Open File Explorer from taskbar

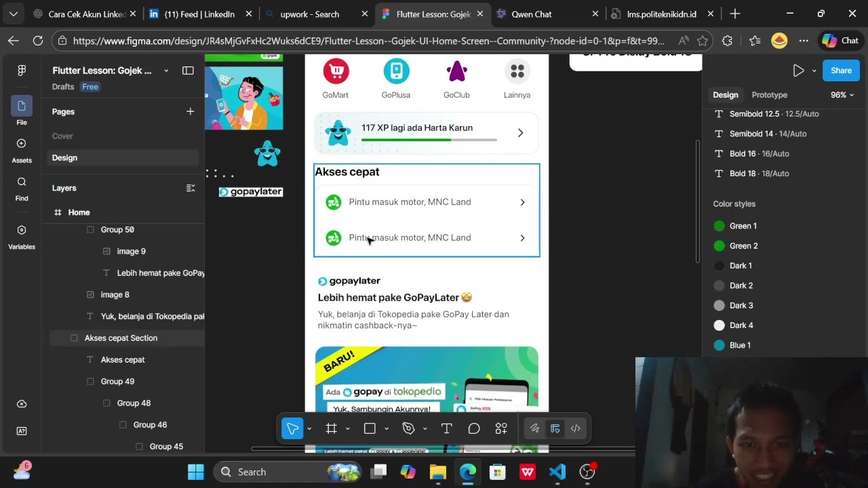coord(438,472)
